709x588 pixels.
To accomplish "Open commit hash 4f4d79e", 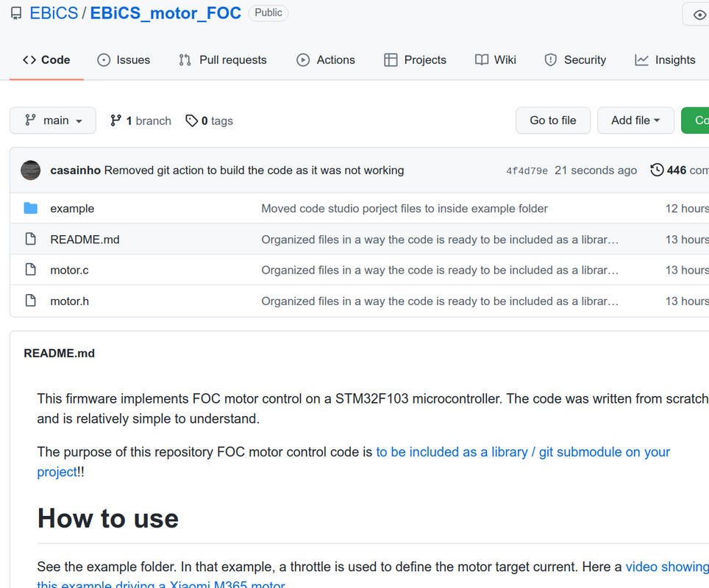I will click(x=527, y=171).
